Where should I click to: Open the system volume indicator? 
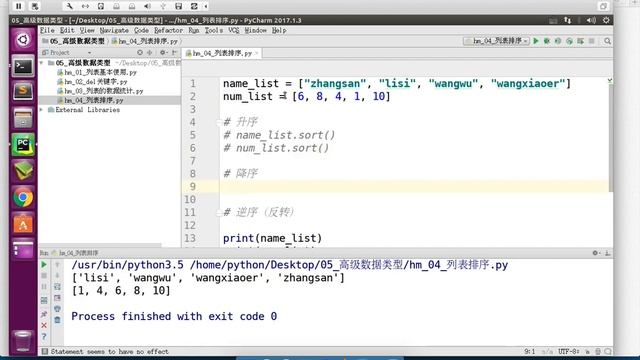coord(591,20)
